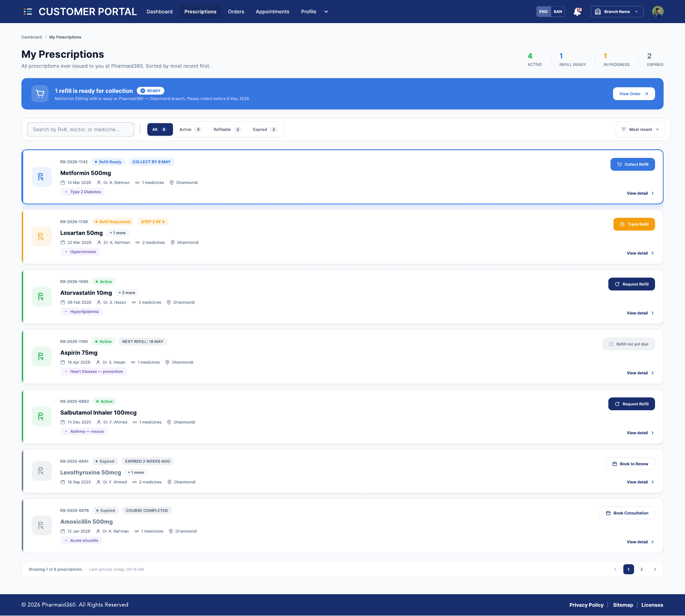Go to the next page arrow in pagination

click(655, 569)
